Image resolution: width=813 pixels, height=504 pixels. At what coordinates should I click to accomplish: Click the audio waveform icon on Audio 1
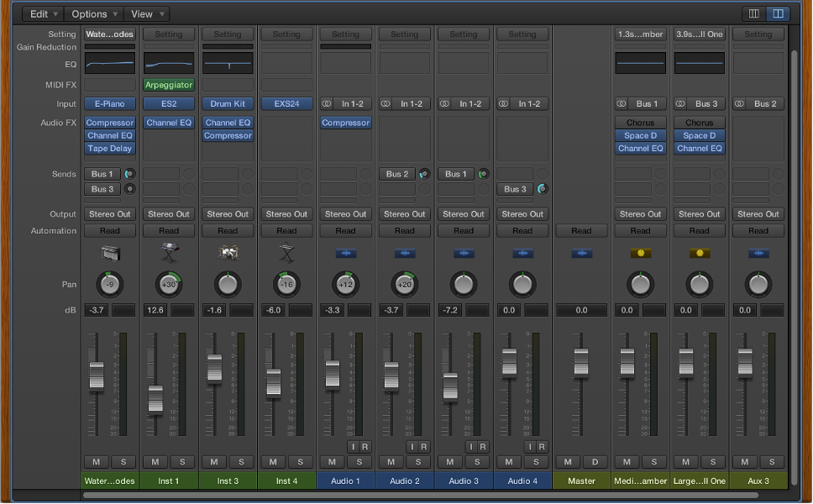(345, 254)
